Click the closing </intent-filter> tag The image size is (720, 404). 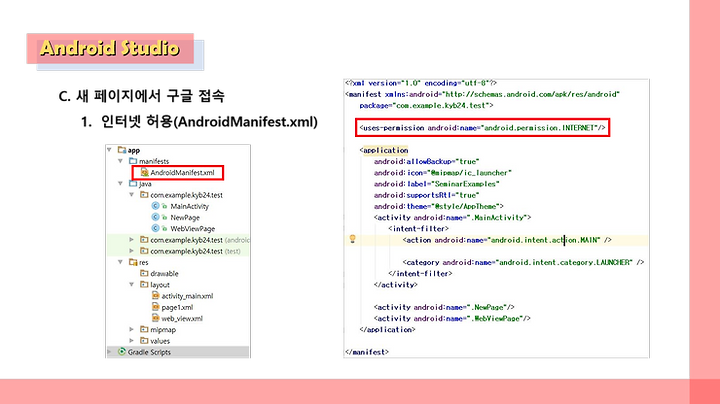pos(420,274)
